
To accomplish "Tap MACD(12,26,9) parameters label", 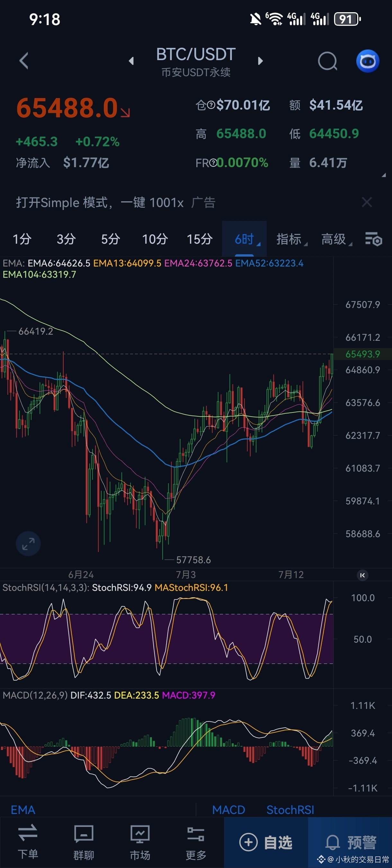I will [35, 695].
